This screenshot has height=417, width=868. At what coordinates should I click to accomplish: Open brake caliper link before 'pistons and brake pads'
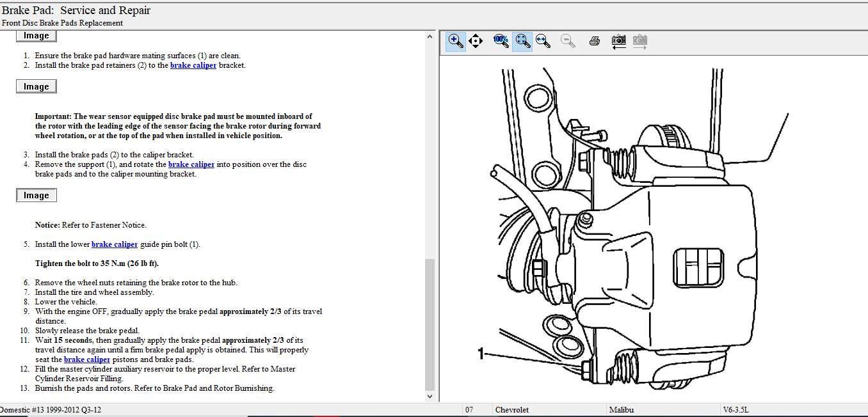(87, 359)
